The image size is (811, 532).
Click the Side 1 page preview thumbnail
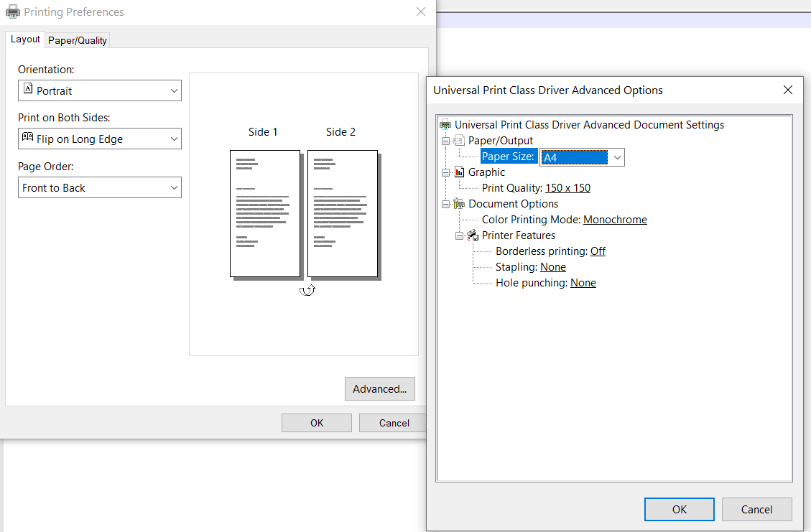[264, 213]
